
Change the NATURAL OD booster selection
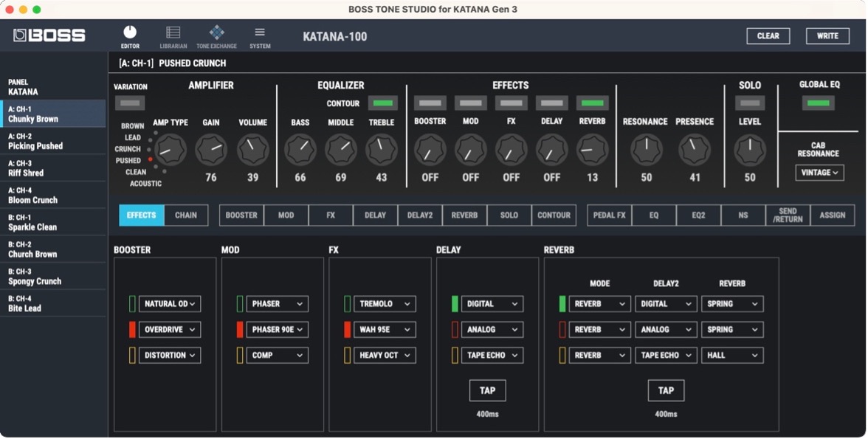coord(169,304)
